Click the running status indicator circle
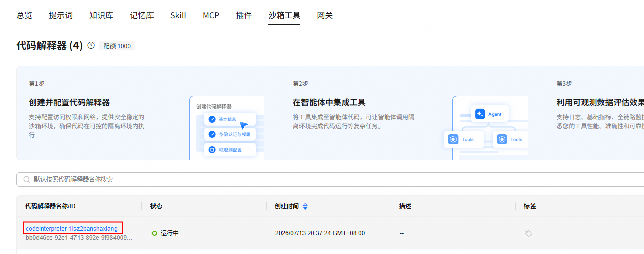The width and height of the screenshot is (644, 254). 155,233
